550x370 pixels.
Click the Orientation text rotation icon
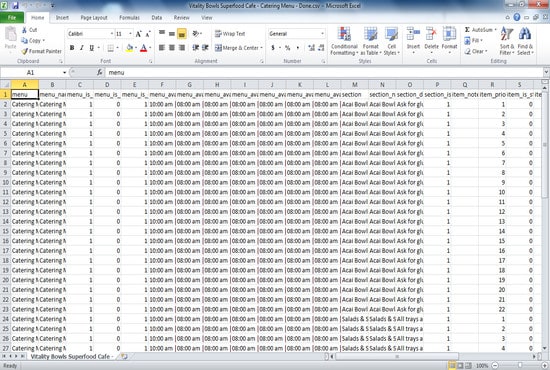pos(196,34)
